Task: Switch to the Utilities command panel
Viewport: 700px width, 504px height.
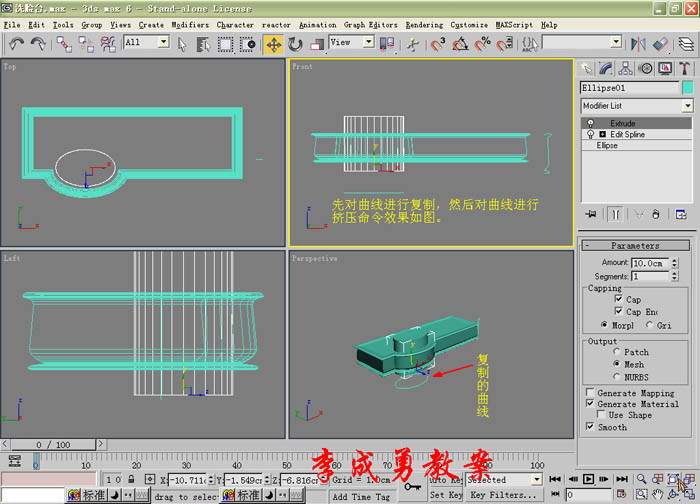Action: tap(684, 69)
